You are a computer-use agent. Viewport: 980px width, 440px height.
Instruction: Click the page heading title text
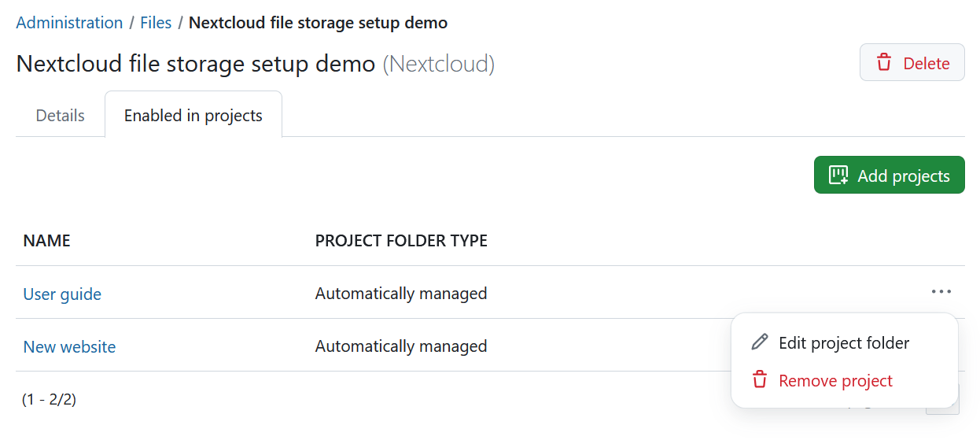click(195, 64)
